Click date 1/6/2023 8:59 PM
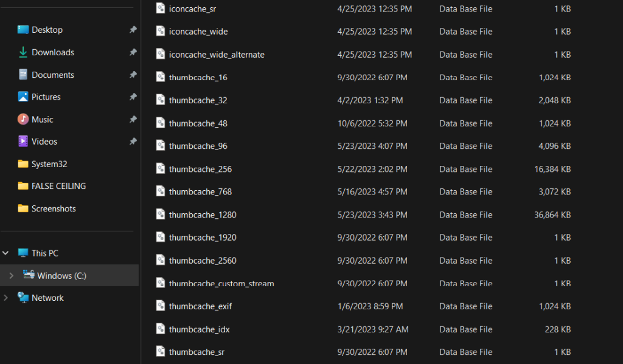Image resolution: width=623 pixels, height=364 pixels. pyautogui.click(x=370, y=306)
